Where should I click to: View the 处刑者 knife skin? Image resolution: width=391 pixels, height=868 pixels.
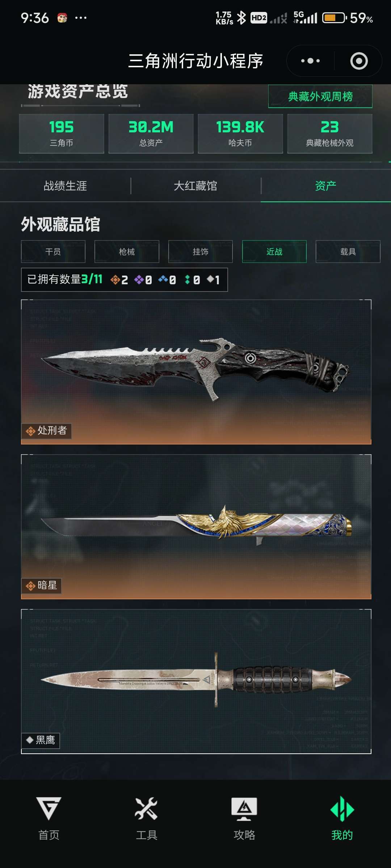pos(196,372)
